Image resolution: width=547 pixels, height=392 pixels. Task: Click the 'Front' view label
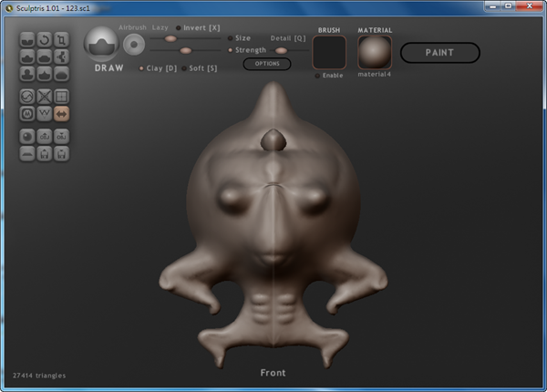click(273, 373)
